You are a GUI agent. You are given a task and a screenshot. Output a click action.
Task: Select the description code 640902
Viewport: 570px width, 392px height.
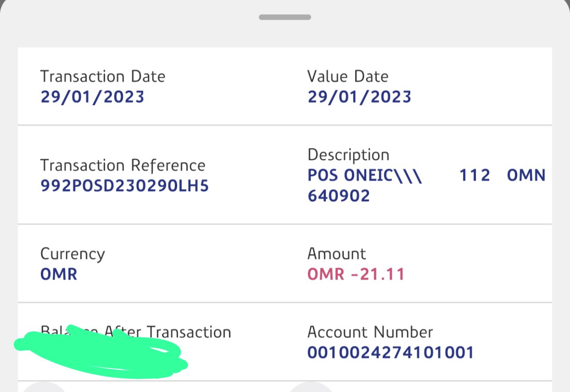[x=339, y=196]
